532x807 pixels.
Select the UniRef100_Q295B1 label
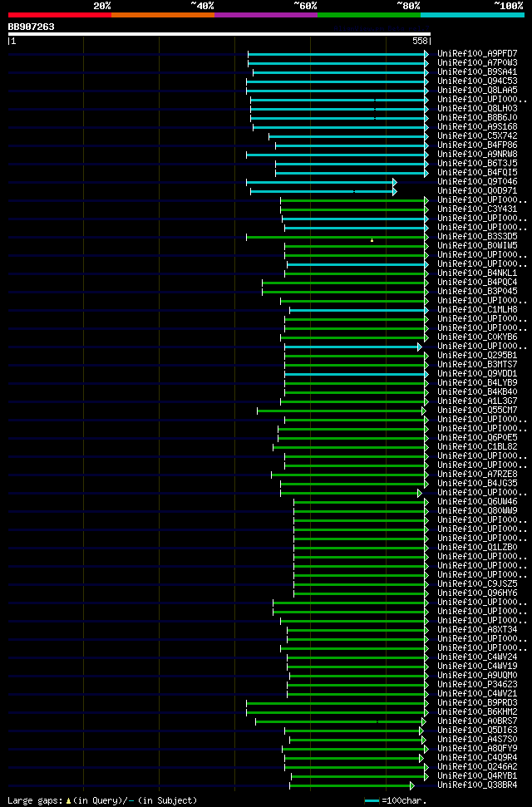tap(477, 356)
